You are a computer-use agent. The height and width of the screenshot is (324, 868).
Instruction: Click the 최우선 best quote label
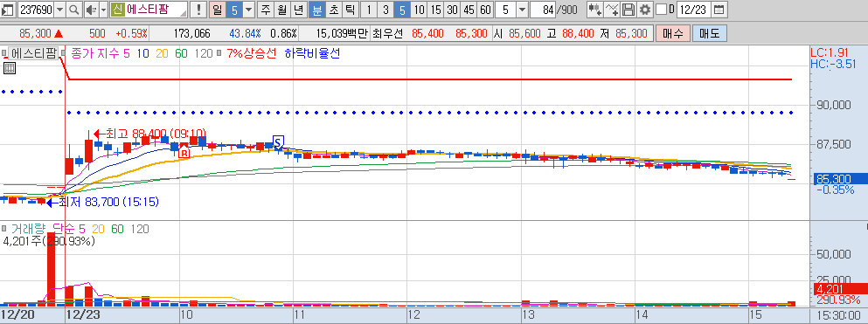(389, 33)
